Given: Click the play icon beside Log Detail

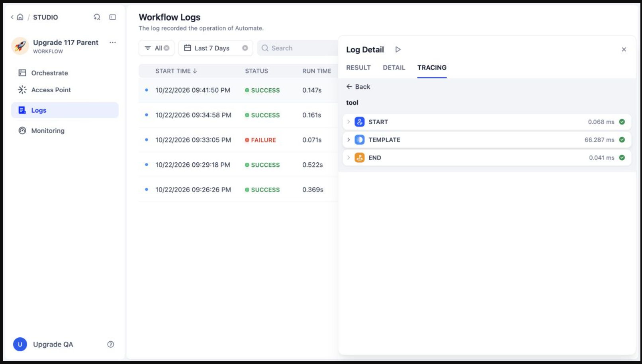Looking at the screenshot, I should (398, 49).
